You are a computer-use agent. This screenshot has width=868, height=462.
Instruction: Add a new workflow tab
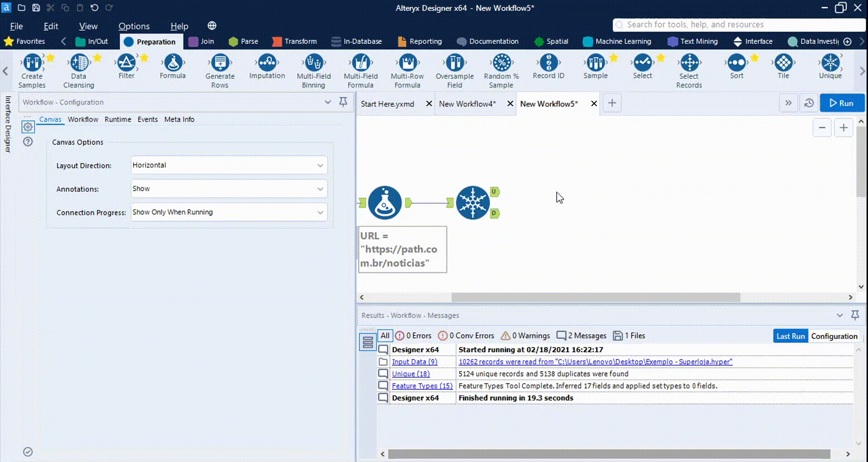(612, 103)
